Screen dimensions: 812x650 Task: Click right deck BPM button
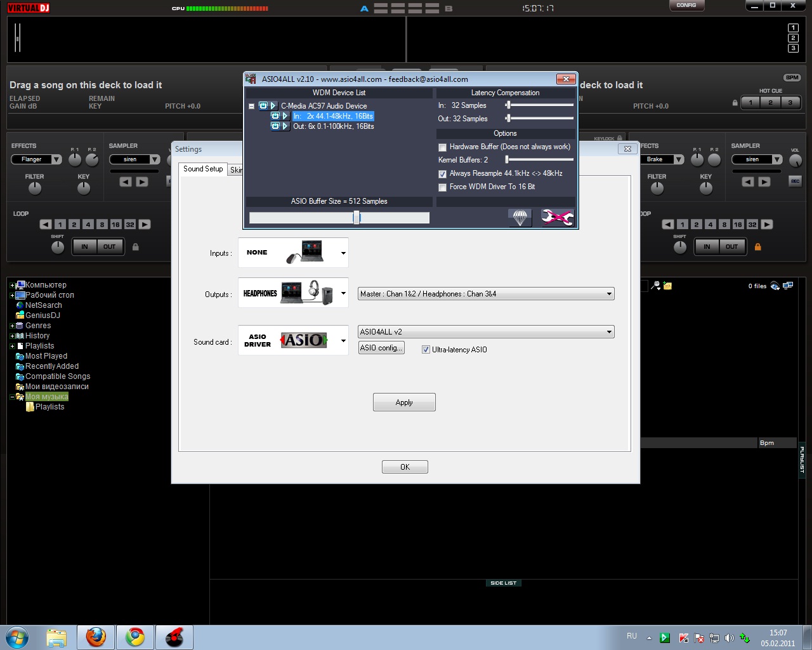792,77
